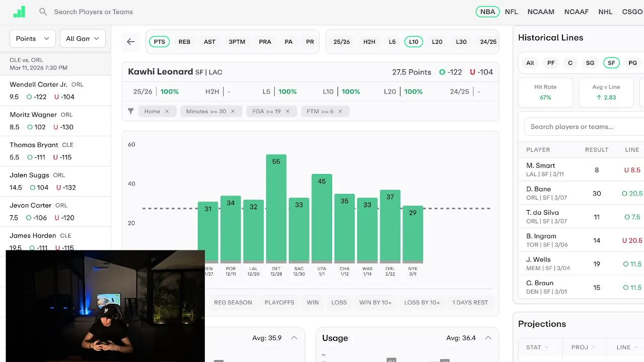Filter historical lines by SG
The image size is (644, 362).
590,63
